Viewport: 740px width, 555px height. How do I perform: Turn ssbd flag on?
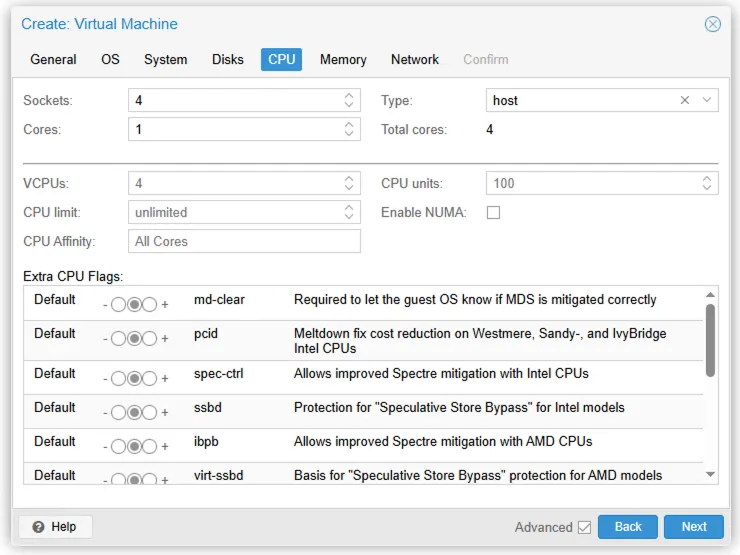point(150,412)
